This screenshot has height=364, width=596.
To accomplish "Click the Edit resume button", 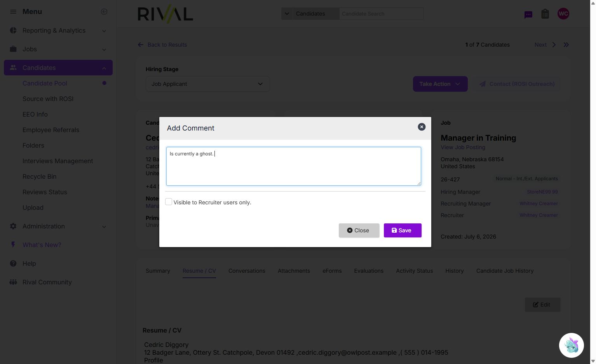I will tap(542, 305).
